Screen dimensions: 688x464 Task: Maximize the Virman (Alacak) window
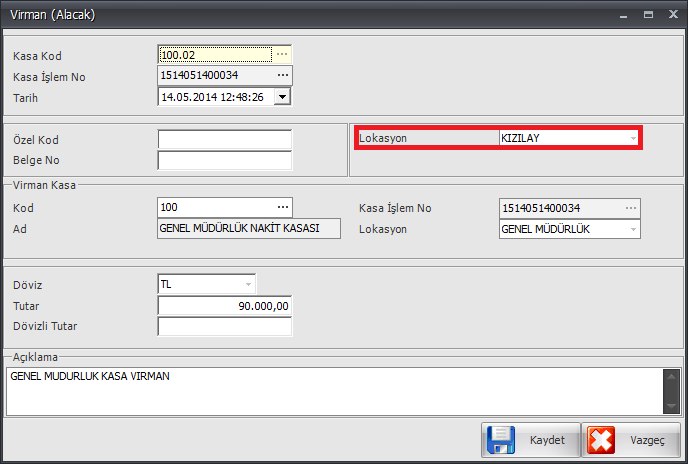pos(648,14)
